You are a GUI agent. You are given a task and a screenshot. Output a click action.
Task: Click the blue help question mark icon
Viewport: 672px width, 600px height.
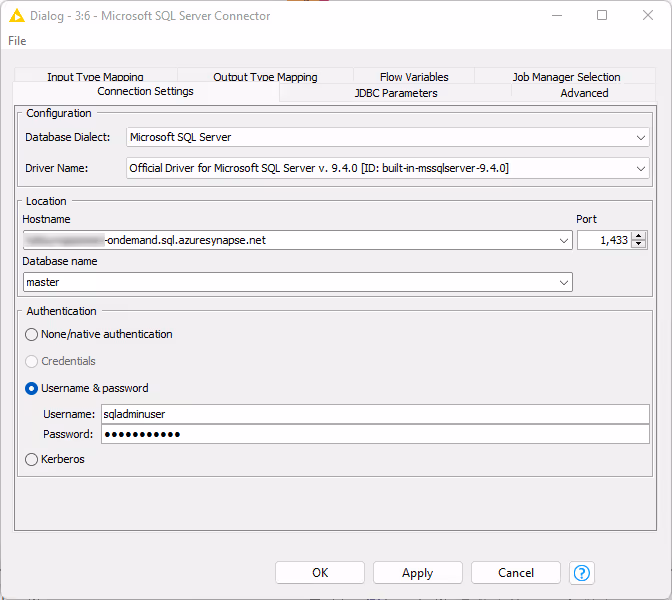pyautogui.click(x=582, y=573)
